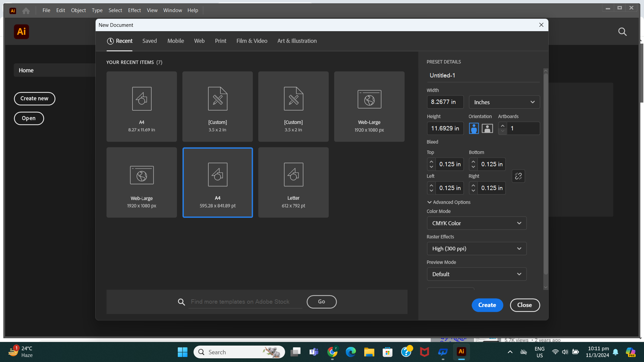Open the Effect menu
This screenshot has width=644, height=362.
pyautogui.click(x=135, y=10)
